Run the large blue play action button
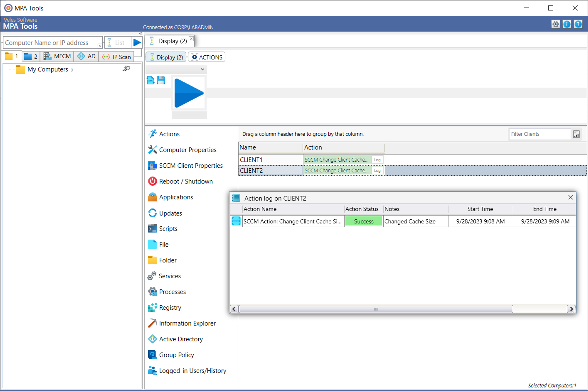Image resolution: width=588 pixels, height=391 pixels. click(x=189, y=93)
